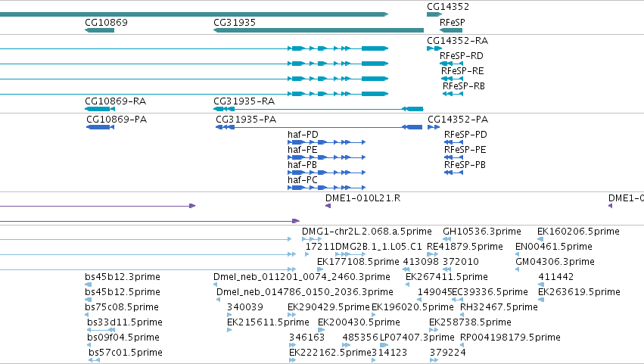The height and width of the screenshot is (364, 644).
Task: Click the bs75c08.5prime EST label
Action: click(x=122, y=307)
